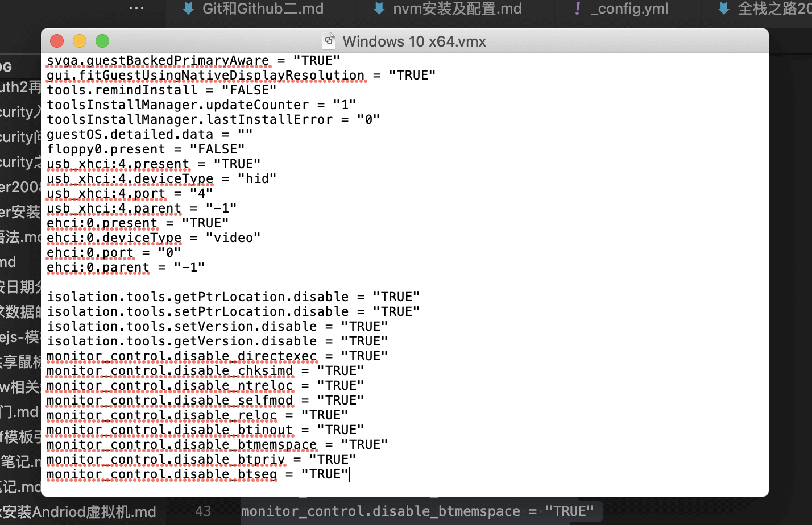This screenshot has height=525, width=812.
Task: Click the markdown arrow icon on 全栈之路 tab
Action: 724,9
